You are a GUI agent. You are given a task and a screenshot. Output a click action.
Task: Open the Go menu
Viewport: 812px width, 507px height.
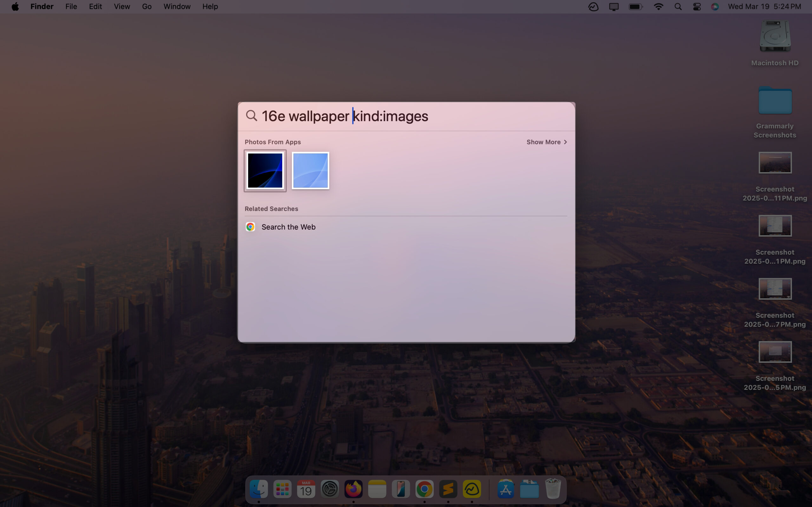point(147,7)
